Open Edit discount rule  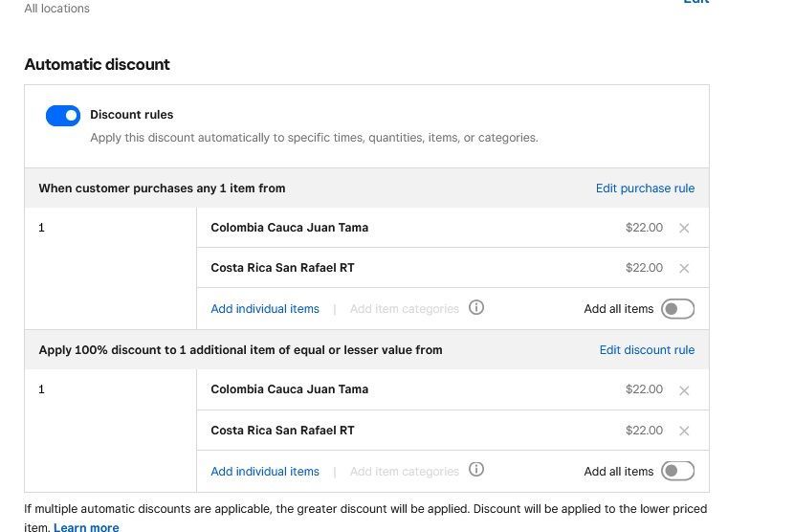647,350
